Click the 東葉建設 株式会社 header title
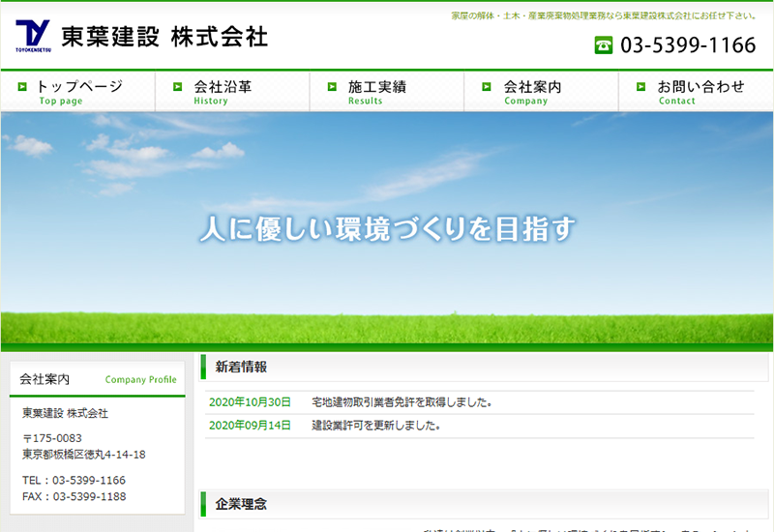The image size is (774, 532). pos(164,38)
